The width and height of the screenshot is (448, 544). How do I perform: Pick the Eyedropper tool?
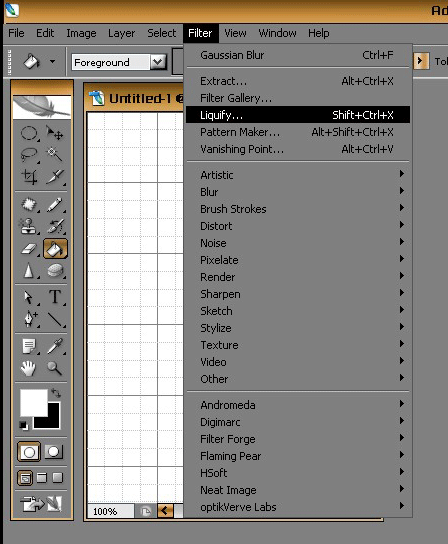55,346
